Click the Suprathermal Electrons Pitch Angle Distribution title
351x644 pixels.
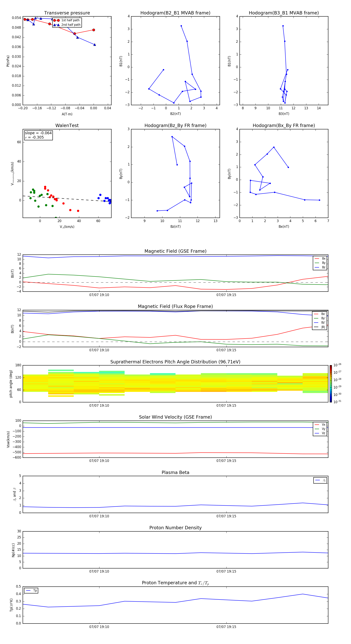[175, 362]
